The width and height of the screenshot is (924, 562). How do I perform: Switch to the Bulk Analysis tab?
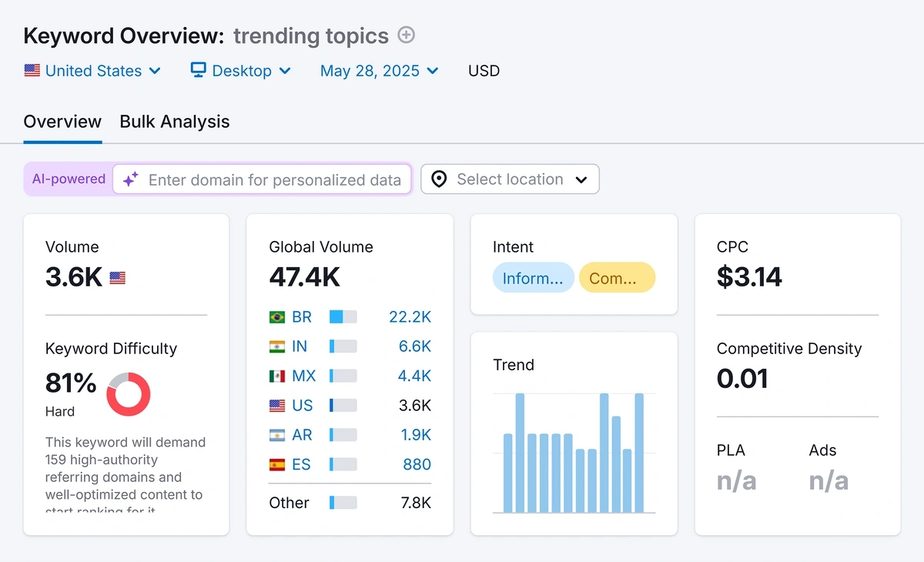pyautogui.click(x=175, y=122)
